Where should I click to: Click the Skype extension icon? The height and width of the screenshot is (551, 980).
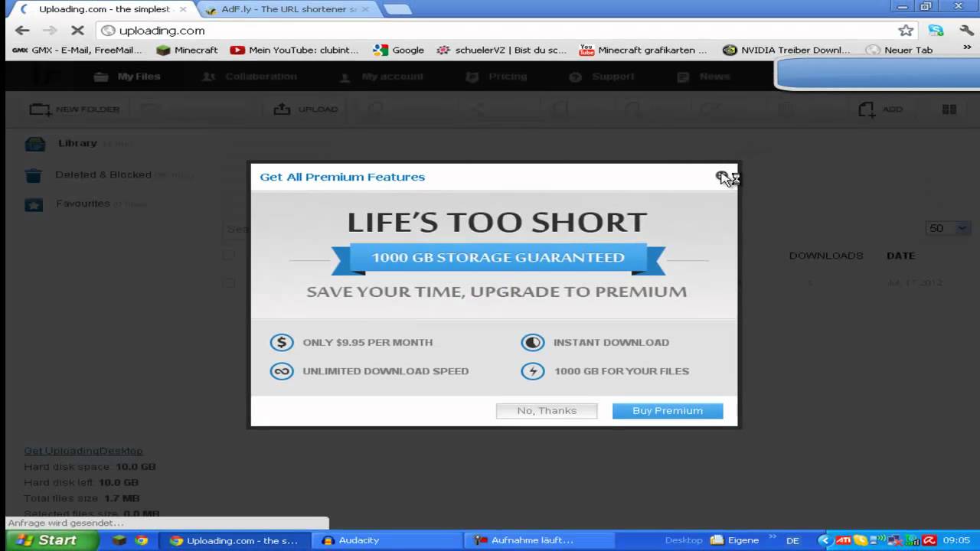(x=936, y=31)
